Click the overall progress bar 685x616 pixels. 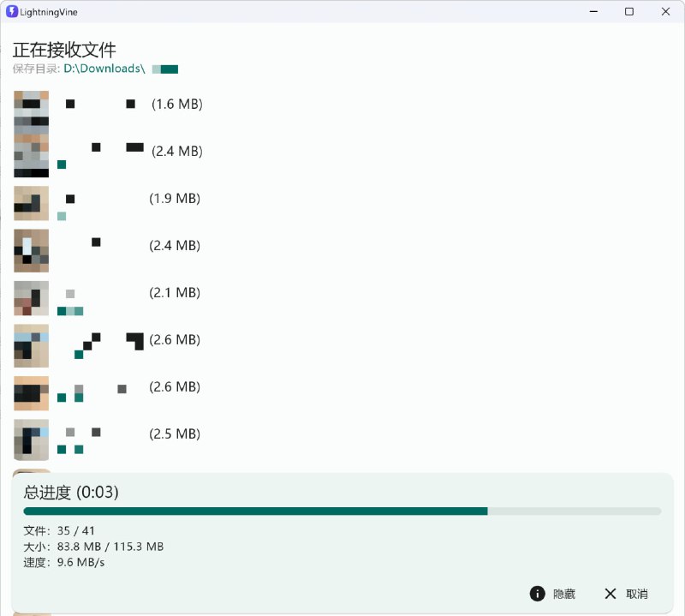tap(342, 511)
